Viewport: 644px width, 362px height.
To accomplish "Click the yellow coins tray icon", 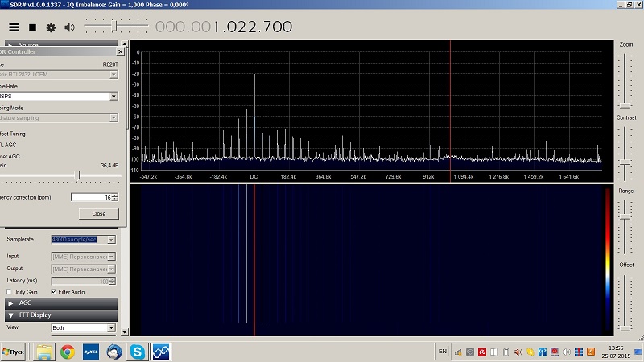I will coord(530,352).
